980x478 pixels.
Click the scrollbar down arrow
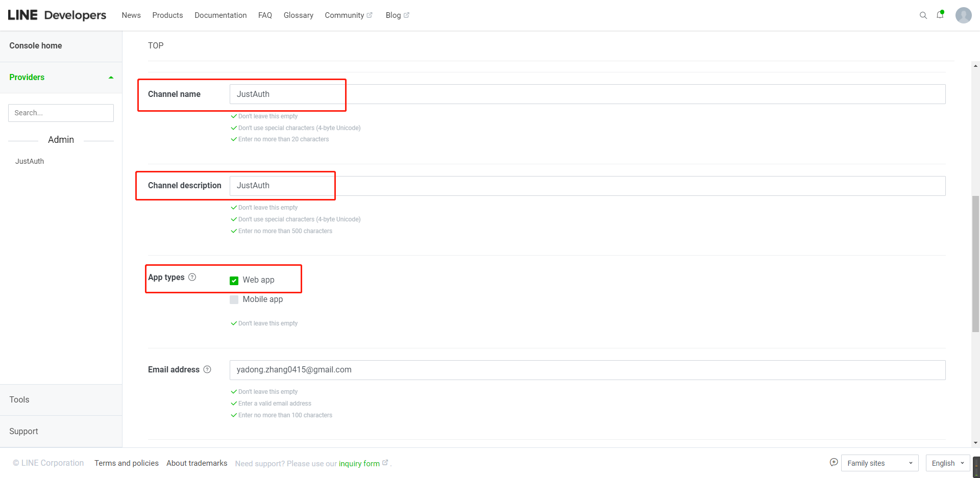(x=975, y=443)
